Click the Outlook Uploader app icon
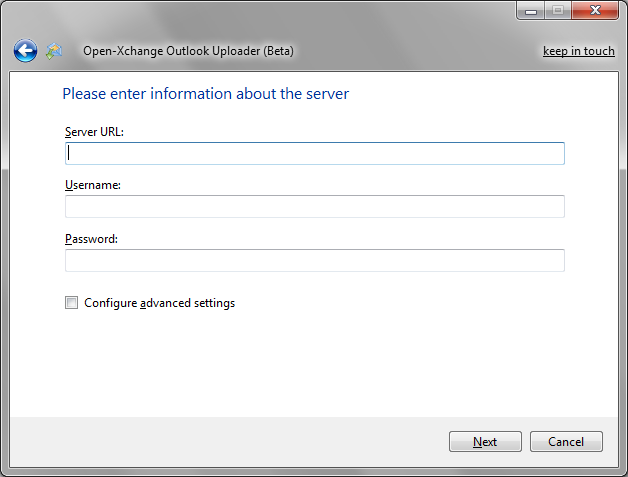This screenshot has height=477, width=628. (x=54, y=51)
